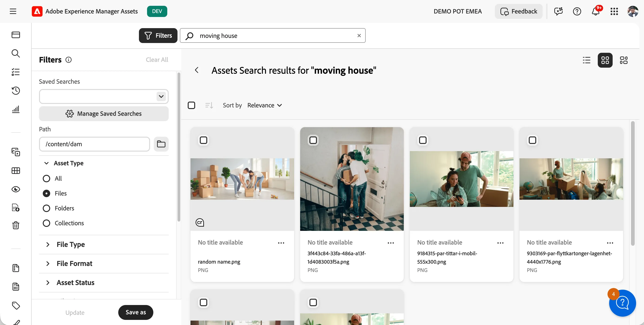Screen dimensions: 644x325
Task: Click the Filters info icon
Action: click(x=69, y=60)
